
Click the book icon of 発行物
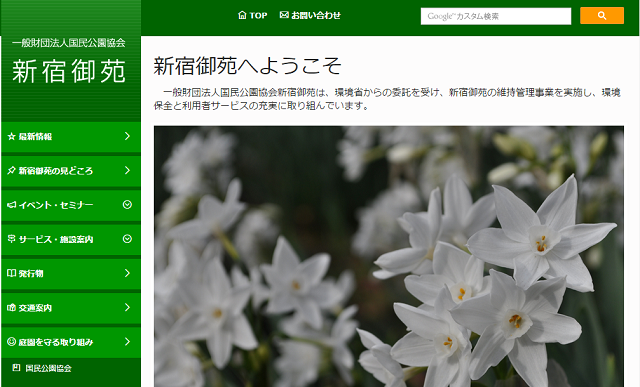[11, 273]
